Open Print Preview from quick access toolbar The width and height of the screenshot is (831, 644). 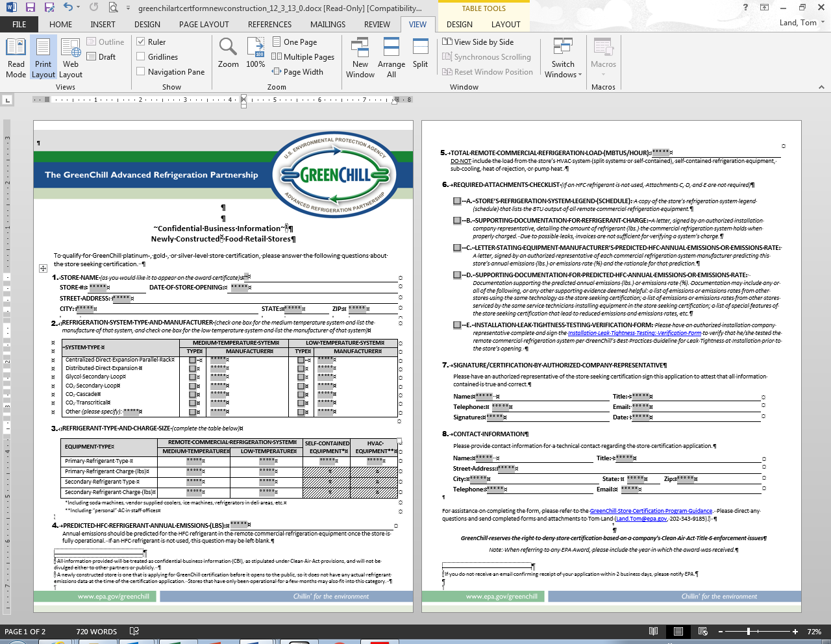pyautogui.click(x=113, y=8)
